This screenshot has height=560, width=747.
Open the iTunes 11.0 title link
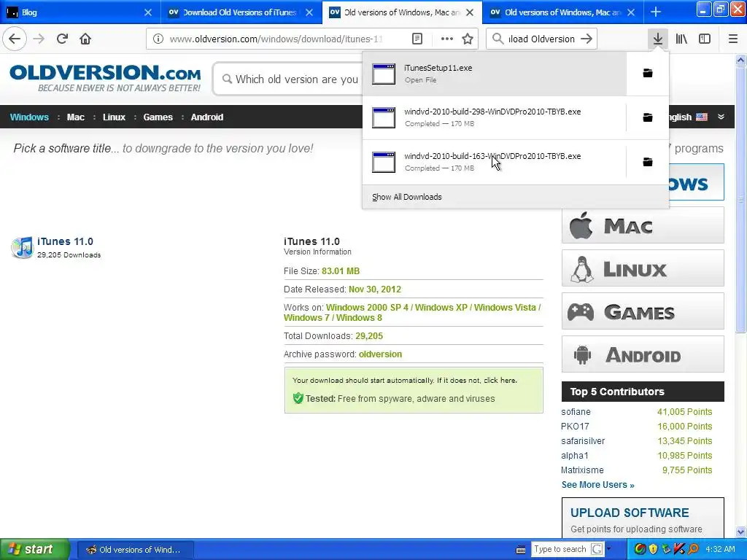pos(65,241)
